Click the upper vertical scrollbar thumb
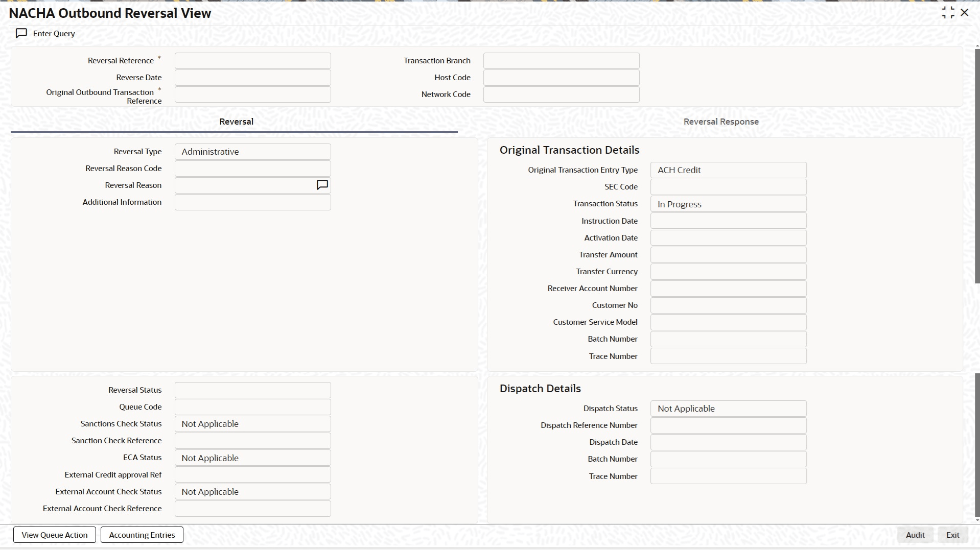This screenshot has width=980, height=550. click(x=977, y=166)
